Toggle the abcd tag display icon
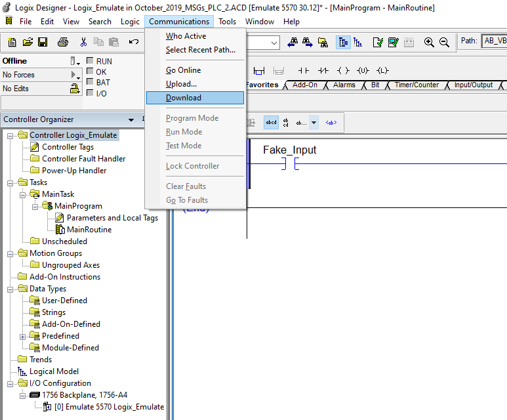 point(271,122)
